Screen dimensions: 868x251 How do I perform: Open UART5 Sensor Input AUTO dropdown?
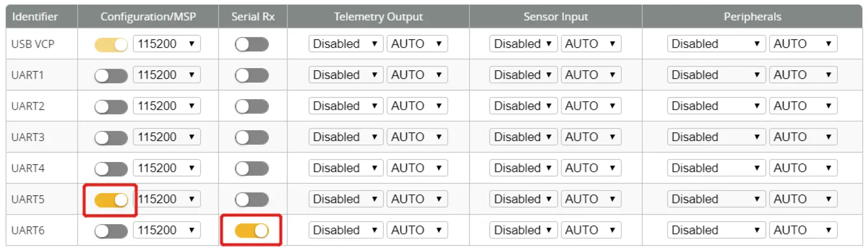(590, 200)
